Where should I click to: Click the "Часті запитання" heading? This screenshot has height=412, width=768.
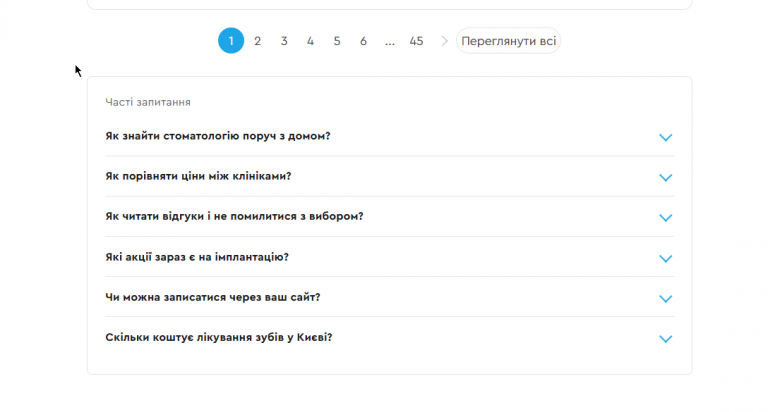[148, 102]
